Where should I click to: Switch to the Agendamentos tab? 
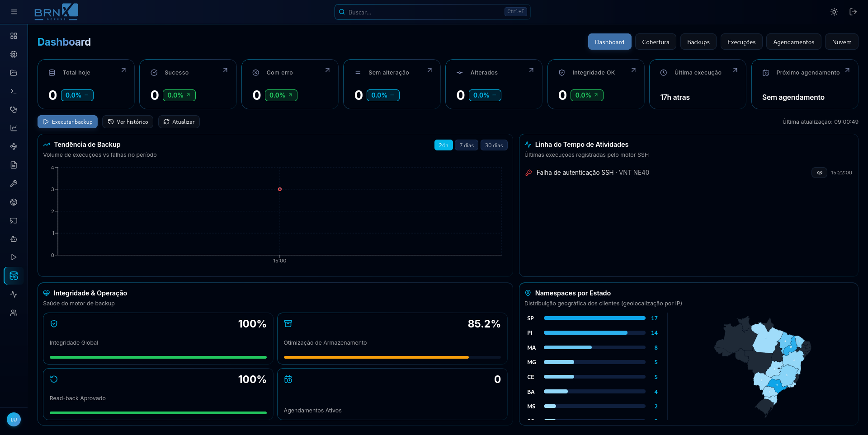pyautogui.click(x=793, y=42)
